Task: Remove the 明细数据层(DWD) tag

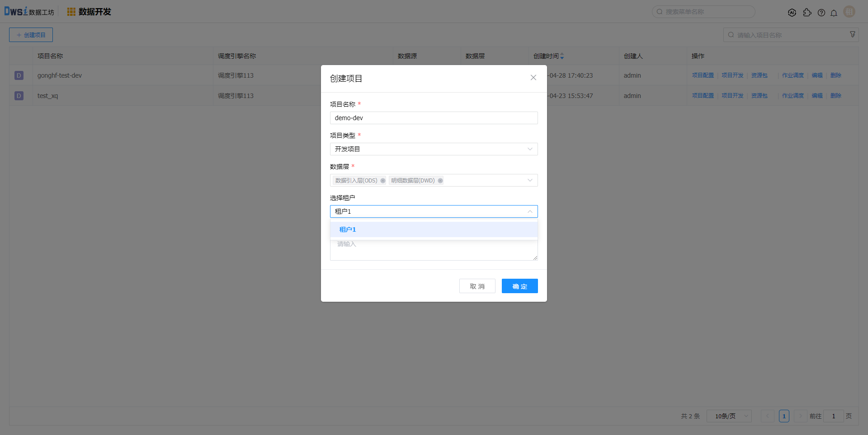Action: click(440, 181)
